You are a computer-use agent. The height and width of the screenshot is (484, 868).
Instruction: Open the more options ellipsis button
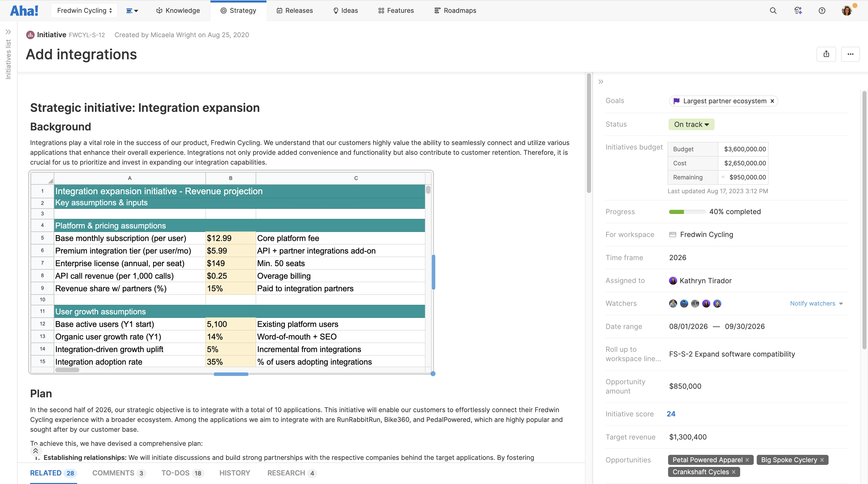pos(850,54)
